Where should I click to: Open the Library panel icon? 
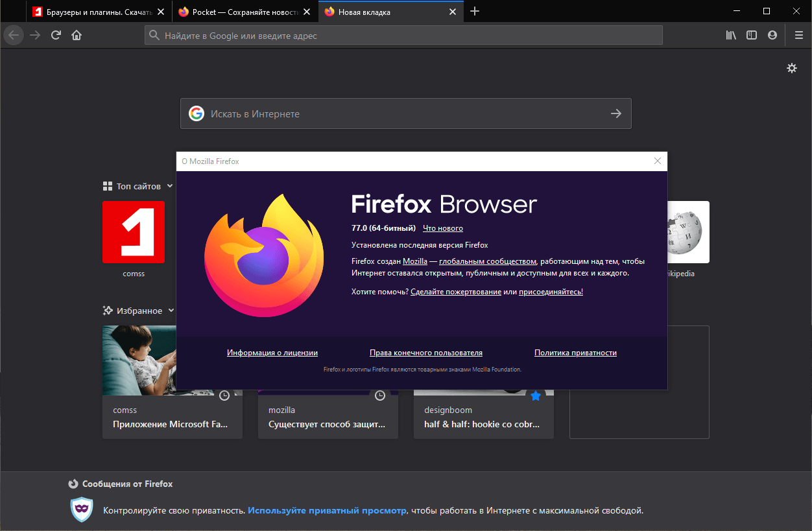[x=731, y=35]
